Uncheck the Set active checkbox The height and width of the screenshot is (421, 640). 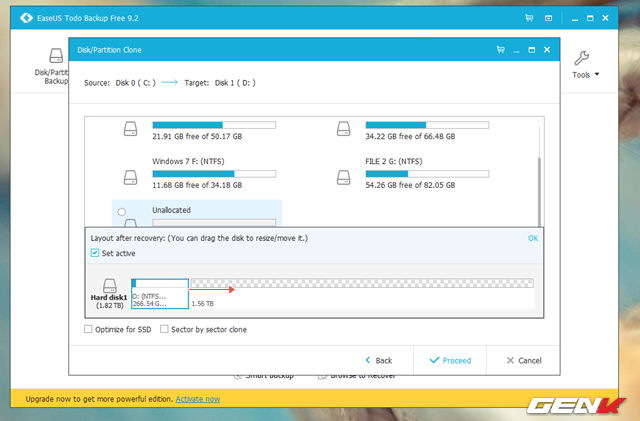(95, 253)
